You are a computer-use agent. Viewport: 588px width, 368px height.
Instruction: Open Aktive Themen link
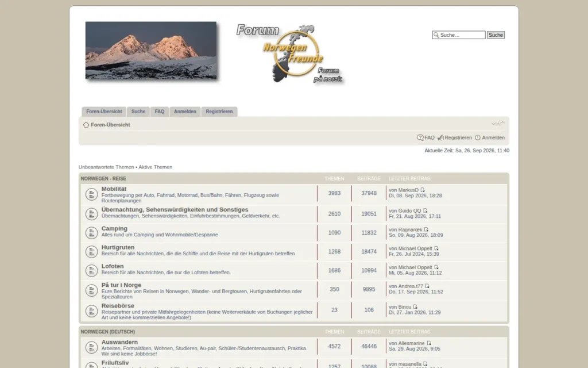tap(155, 167)
